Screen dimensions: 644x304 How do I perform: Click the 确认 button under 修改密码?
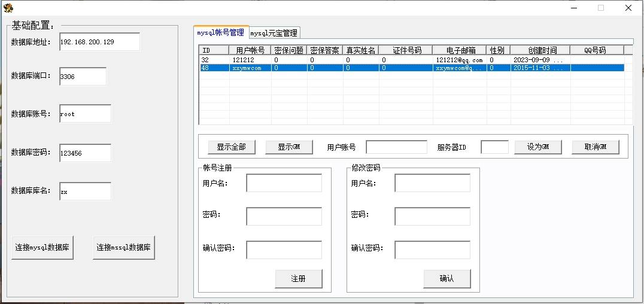[x=447, y=278]
